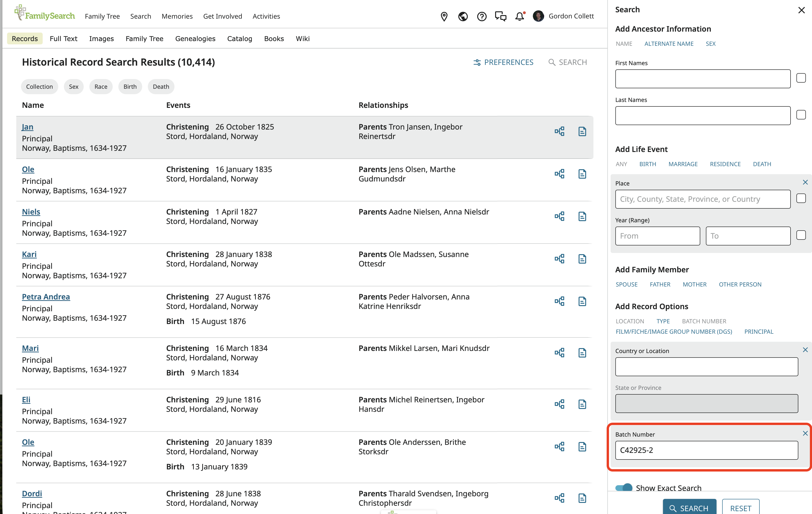Click tree icon for Jan's record

pyautogui.click(x=559, y=131)
